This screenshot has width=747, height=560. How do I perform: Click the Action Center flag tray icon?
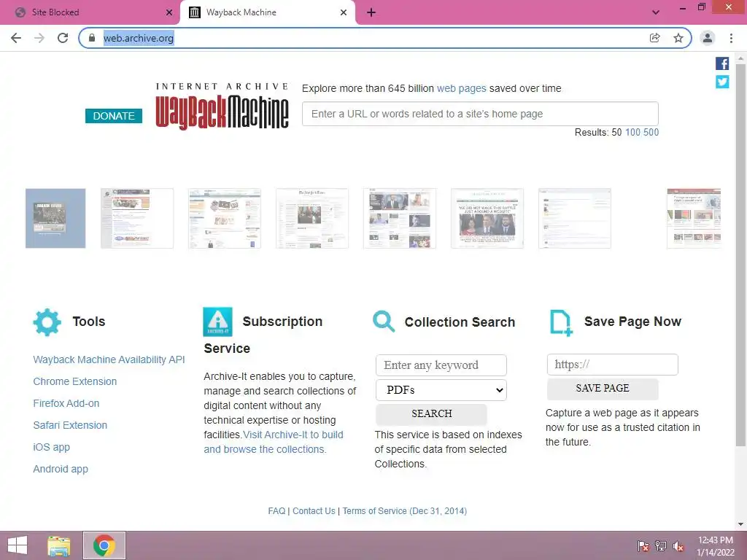[x=643, y=546]
